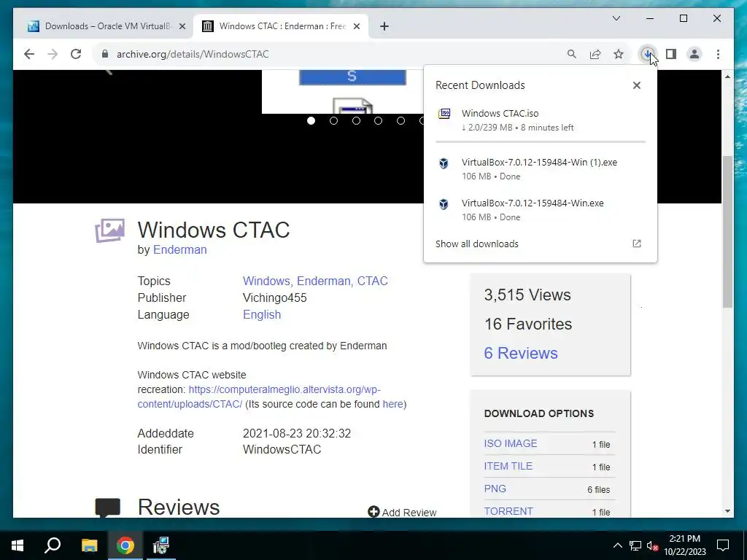Toggle the Chrome downloads toolbar button
The image size is (747, 560).
[647, 54]
